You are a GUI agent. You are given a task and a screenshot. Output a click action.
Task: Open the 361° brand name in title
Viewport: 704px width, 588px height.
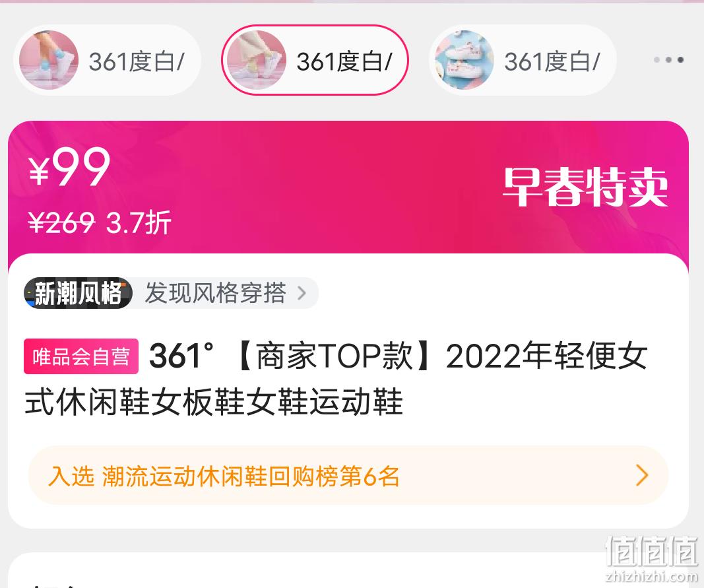[x=181, y=356]
